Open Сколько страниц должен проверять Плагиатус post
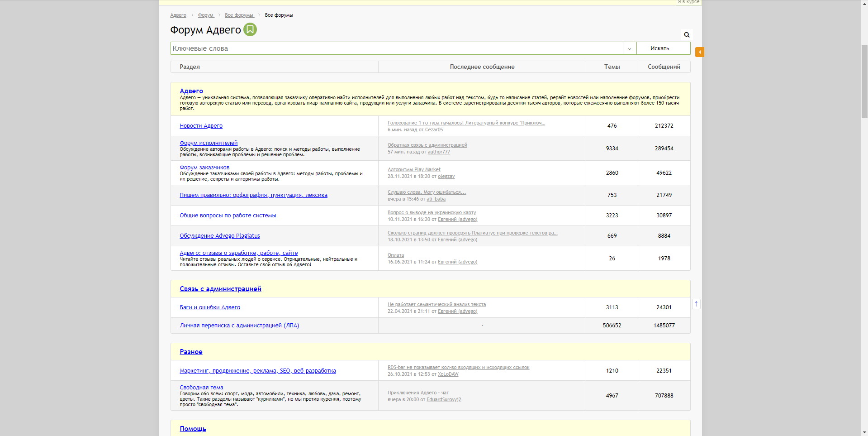 coord(473,233)
